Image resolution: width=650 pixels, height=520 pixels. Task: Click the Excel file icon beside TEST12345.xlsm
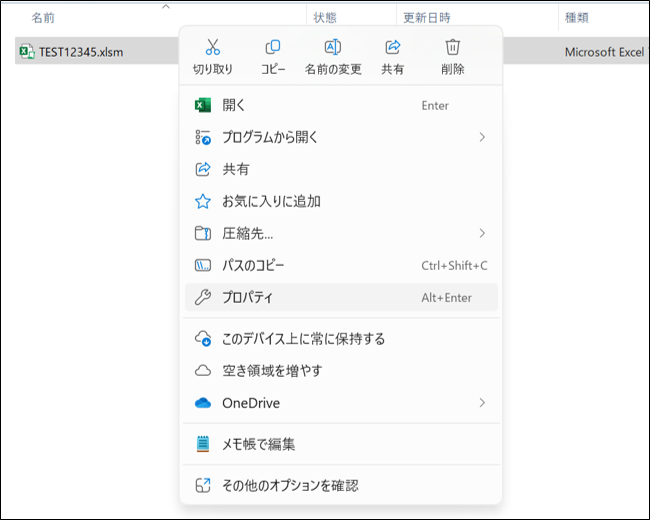(27, 52)
